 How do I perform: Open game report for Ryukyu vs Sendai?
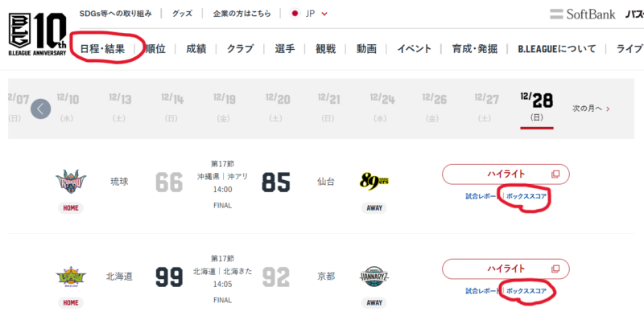(x=482, y=195)
